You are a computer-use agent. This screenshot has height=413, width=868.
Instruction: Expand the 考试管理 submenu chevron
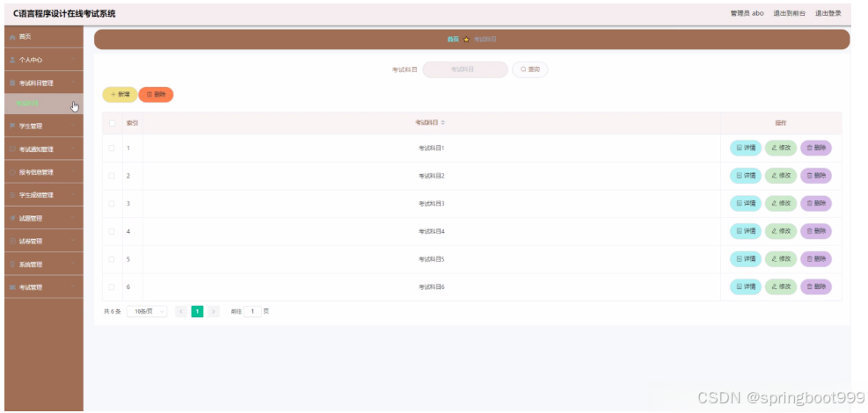tap(73, 287)
